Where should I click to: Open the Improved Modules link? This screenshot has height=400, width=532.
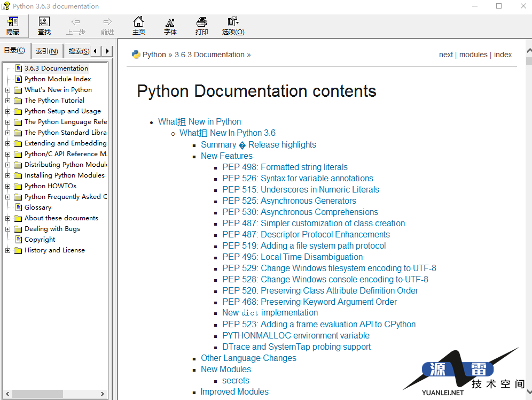234,391
